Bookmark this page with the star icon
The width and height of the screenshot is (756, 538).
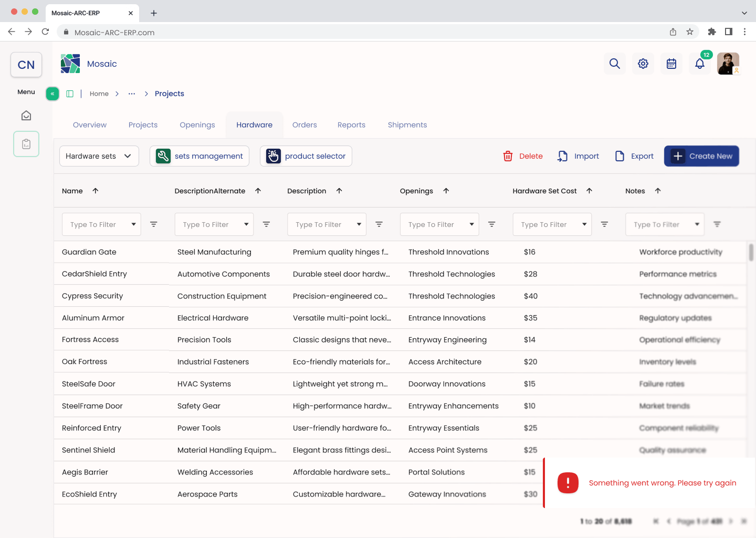(x=690, y=32)
